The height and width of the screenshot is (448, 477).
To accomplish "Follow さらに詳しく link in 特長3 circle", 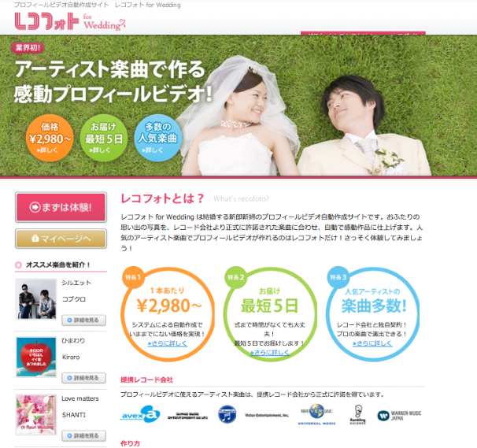I will (x=372, y=343).
